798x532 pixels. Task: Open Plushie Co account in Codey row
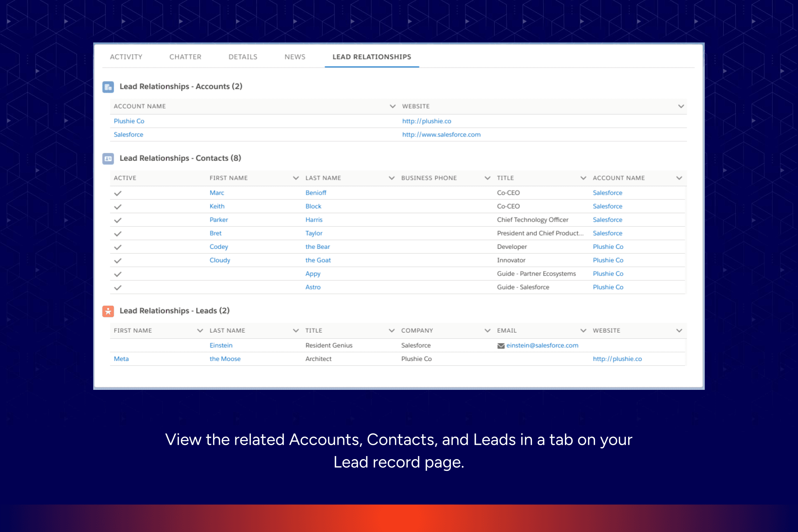[x=608, y=247]
